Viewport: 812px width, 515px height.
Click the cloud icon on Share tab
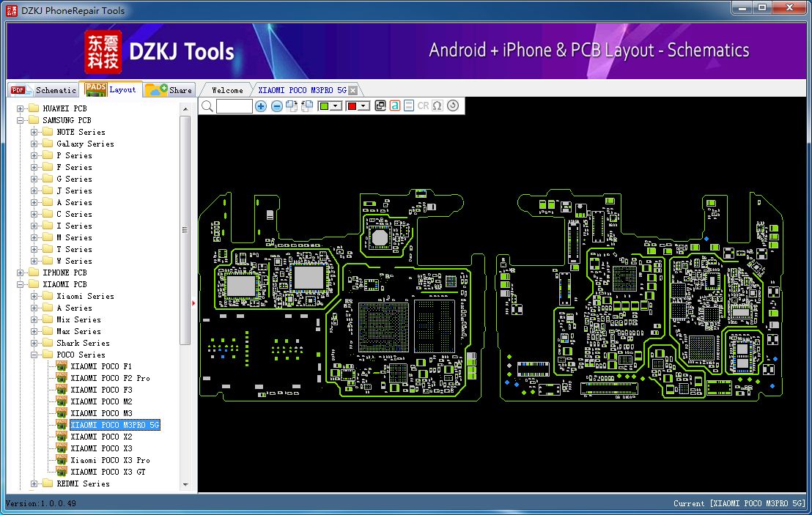[156, 90]
